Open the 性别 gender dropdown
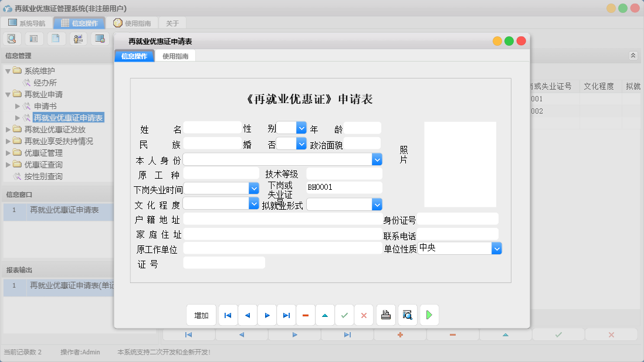 point(301,128)
